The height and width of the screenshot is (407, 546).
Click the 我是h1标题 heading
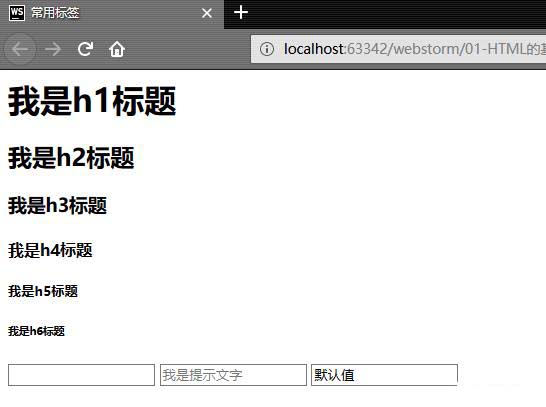92,101
